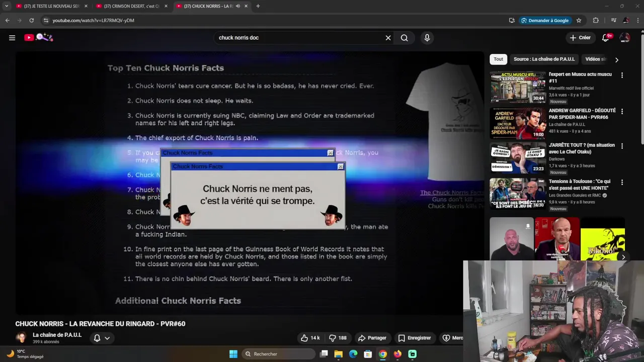Play J'ARRÊTE TOUT Darkows thumbnail
Image resolution: width=644 pixels, height=362 pixels.
tap(518, 158)
